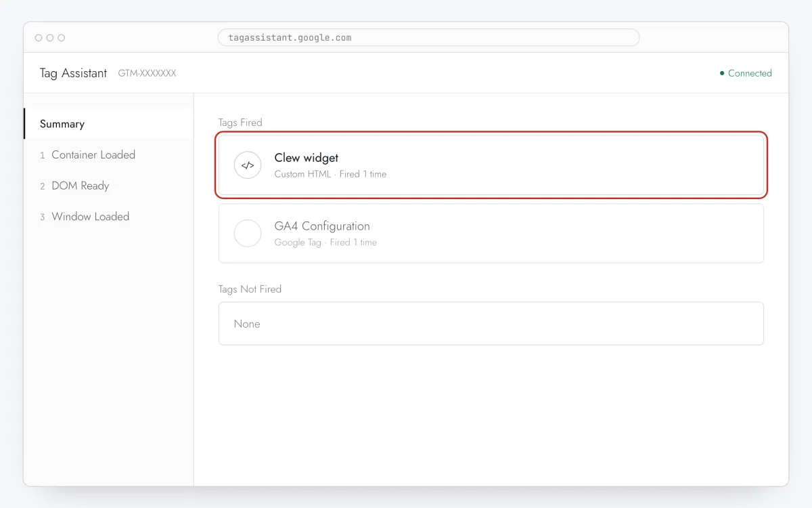Select the Container Loaded event
The image size is (812, 508).
(x=109, y=155)
